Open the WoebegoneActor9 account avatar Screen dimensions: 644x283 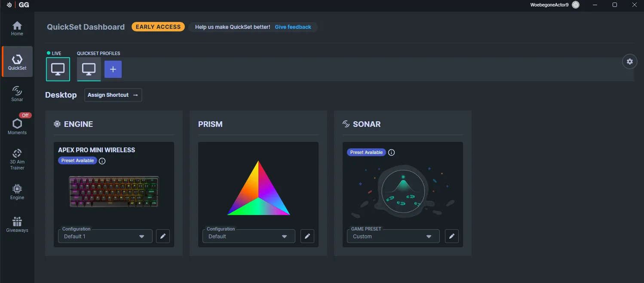coord(576,5)
